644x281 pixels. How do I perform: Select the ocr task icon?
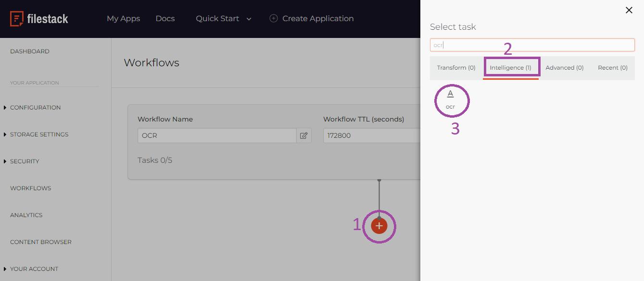pos(450,99)
